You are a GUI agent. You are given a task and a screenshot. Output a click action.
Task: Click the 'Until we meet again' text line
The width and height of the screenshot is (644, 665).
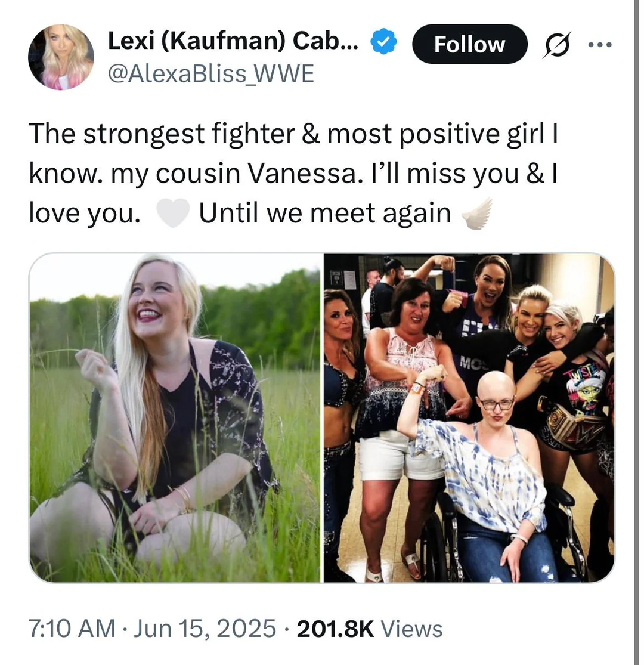pyautogui.click(x=325, y=213)
